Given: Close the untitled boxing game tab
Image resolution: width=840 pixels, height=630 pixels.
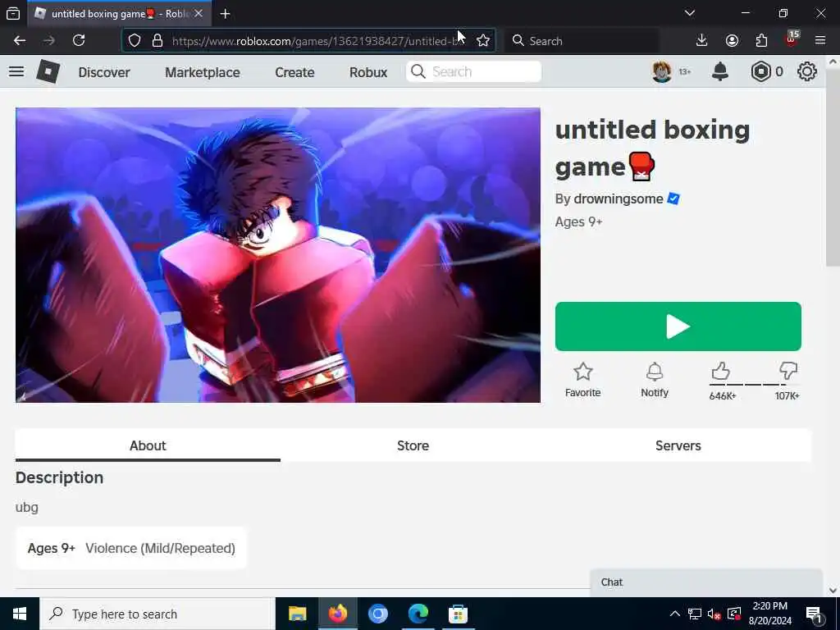Looking at the screenshot, I should tap(199, 13).
